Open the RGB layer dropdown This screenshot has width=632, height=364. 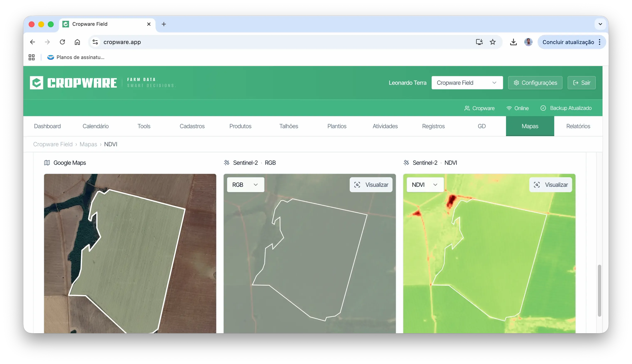[x=245, y=185]
